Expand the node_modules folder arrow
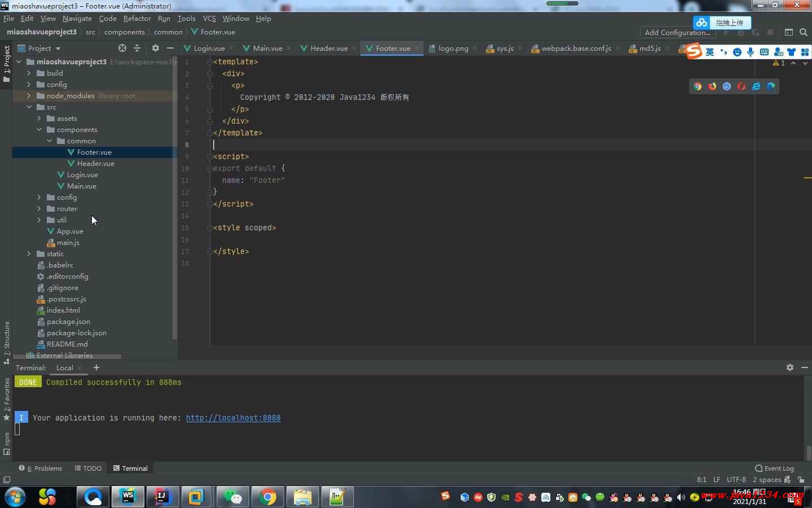This screenshot has height=508, width=812. pyautogui.click(x=29, y=96)
